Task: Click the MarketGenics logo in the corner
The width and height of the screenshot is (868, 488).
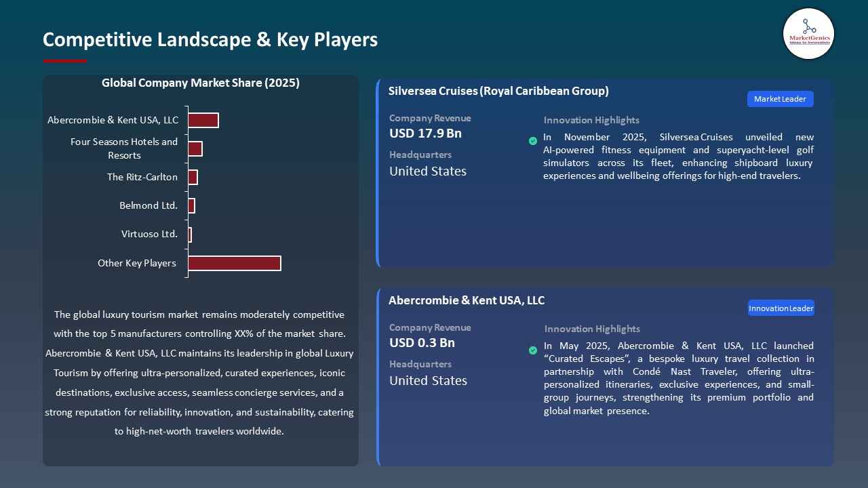Action: [808, 34]
